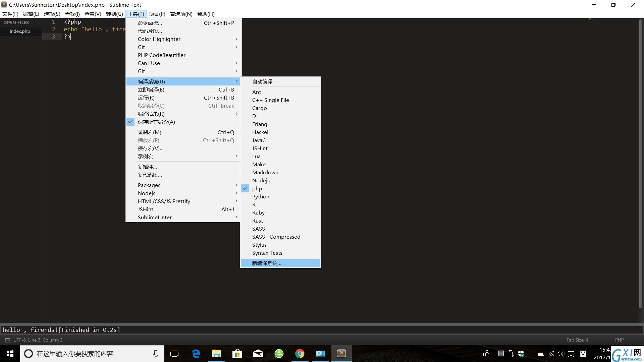This screenshot has height=362, width=644.
Task: Open the Mail app from taskbar
Action: click(258, 354)
